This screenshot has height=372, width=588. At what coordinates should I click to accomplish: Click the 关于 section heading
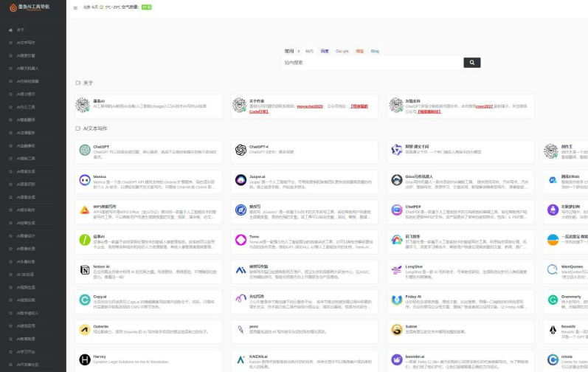(88, 83)
